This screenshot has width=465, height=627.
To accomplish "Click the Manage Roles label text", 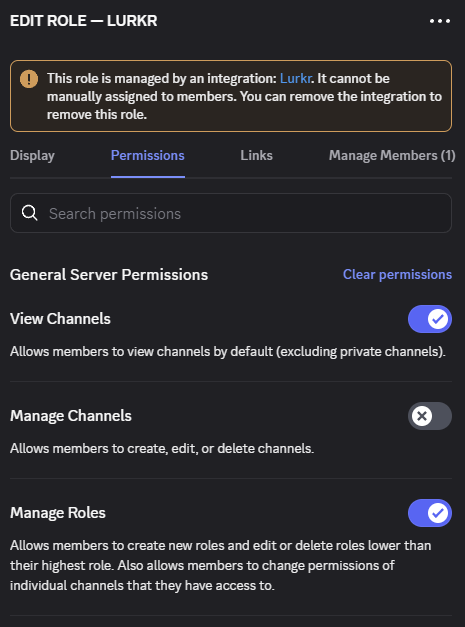I will [x=58, y=513].
